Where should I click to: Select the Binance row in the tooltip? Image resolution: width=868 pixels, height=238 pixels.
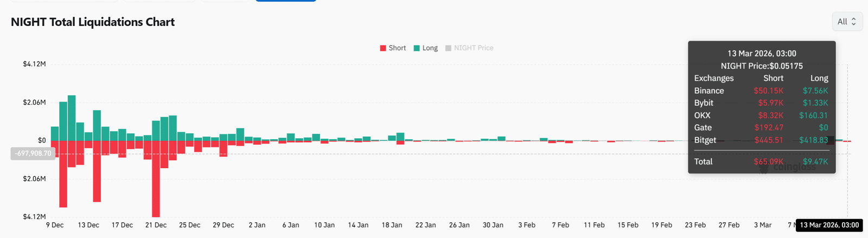[761, 91]
